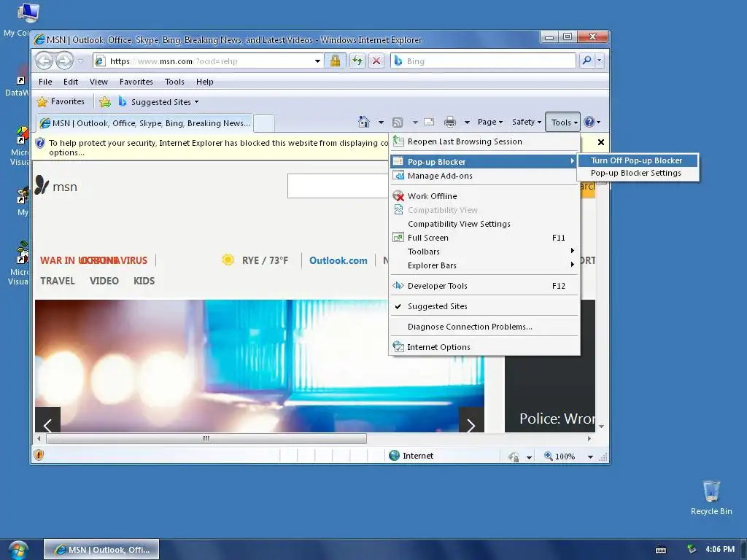Close the security information bar
The image size is (747, 560).
click(601, 142)
